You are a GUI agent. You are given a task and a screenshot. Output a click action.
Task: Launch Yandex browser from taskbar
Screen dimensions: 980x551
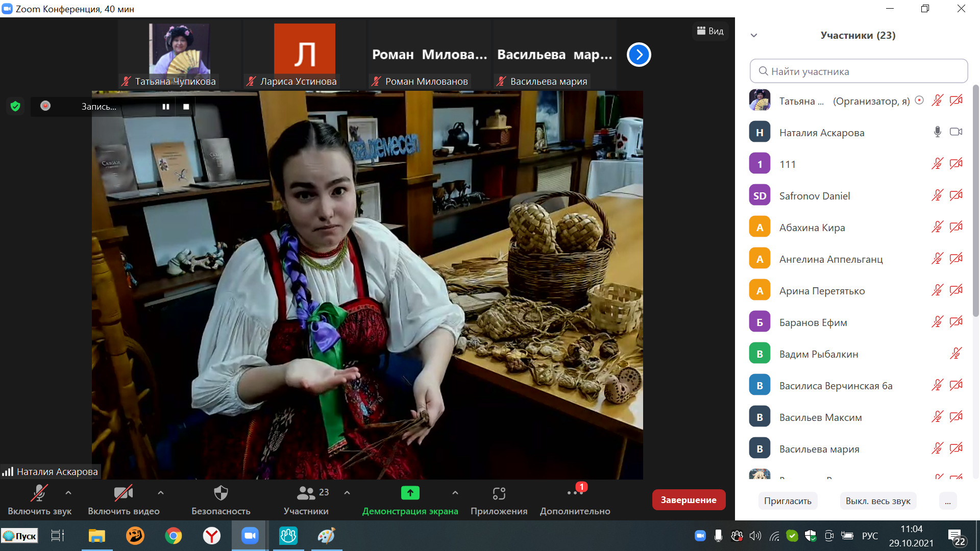(211, 536)
